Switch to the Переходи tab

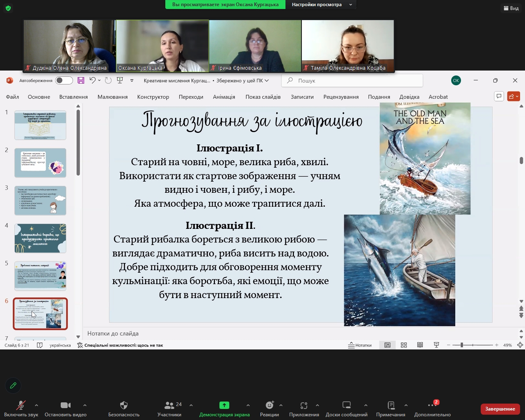click(x=191, y=97)
